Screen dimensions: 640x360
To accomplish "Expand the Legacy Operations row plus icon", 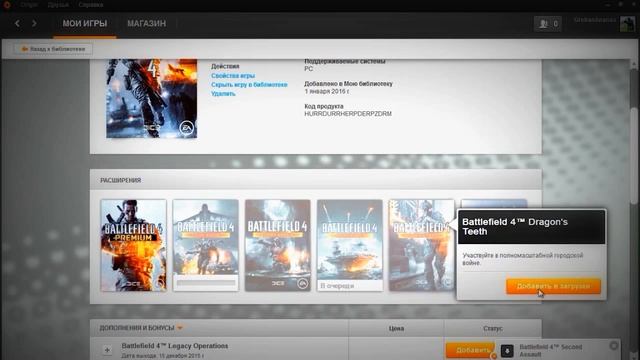I will click(x=107, y=350).
